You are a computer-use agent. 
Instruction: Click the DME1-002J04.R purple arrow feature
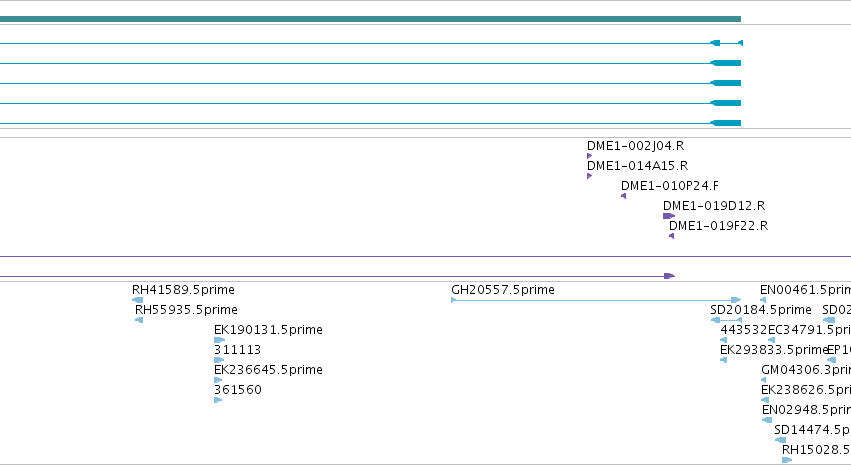tap(589, 156)
